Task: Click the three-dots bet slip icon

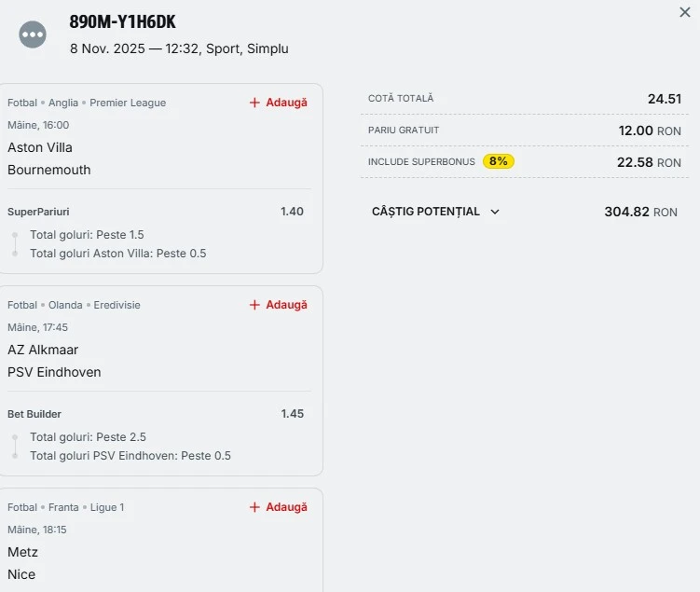Action: [33, 34]
